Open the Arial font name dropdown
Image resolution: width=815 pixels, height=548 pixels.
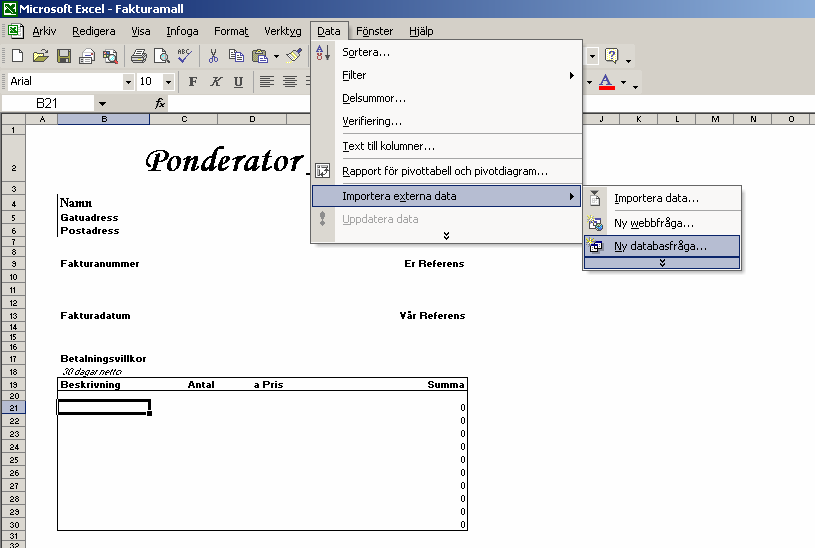(x=128, y=82)
